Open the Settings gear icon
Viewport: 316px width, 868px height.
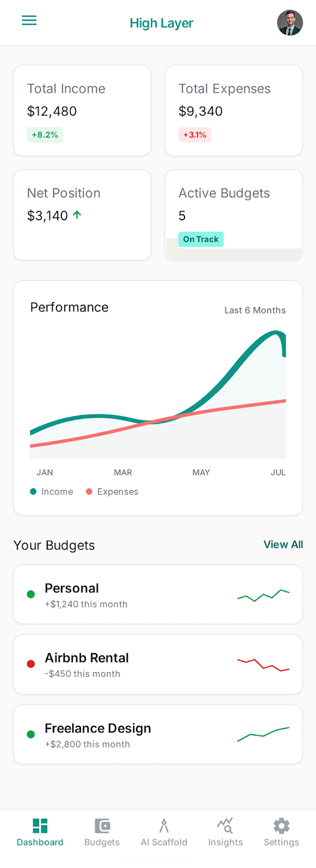click(281, 826)
